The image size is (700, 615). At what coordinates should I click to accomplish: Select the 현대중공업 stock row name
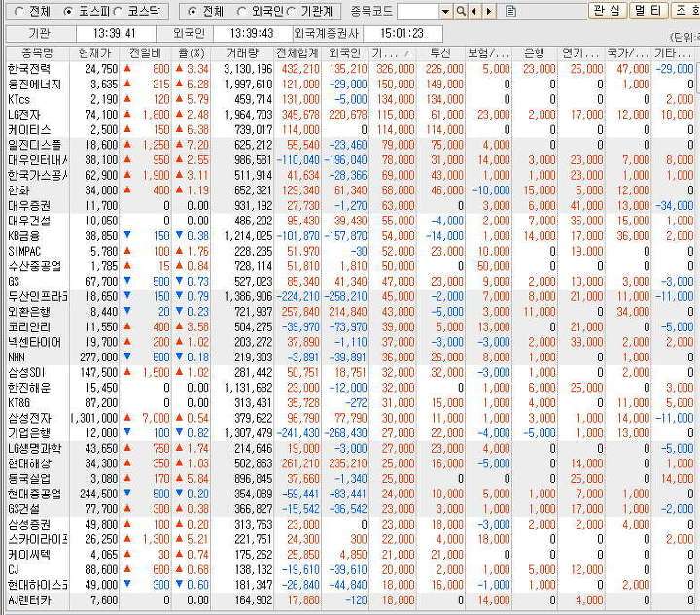coord(34,494)
